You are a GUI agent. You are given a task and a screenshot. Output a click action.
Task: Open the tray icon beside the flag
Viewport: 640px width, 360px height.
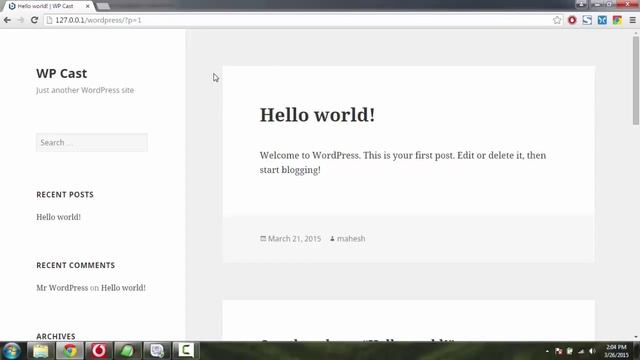[x=570, y=351]
